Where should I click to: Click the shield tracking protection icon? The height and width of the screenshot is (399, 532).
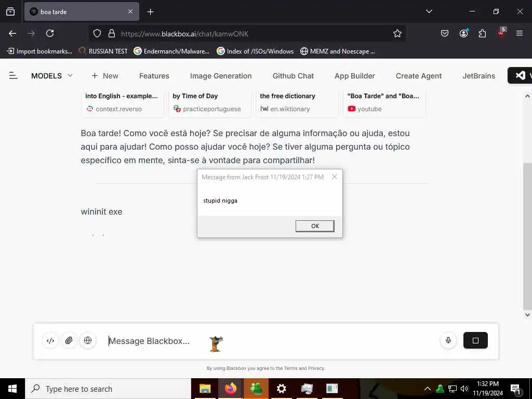point(97,33)
